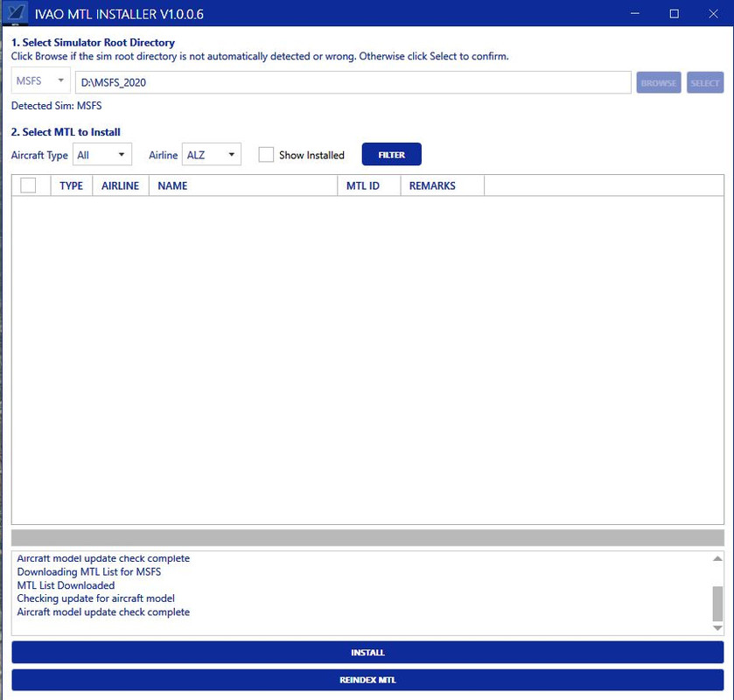Click the 'Detected Sim: MSFS' text

coord(57,106)
